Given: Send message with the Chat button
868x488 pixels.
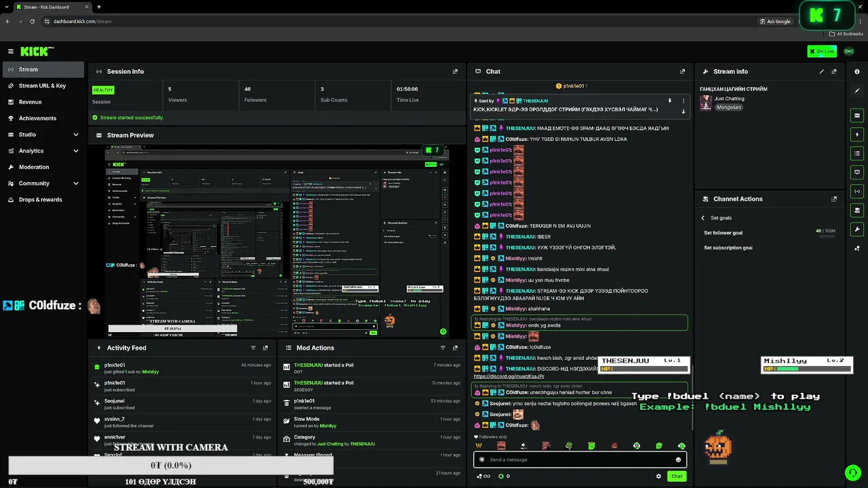Looking at the screenshot, I should pos(677,476).
